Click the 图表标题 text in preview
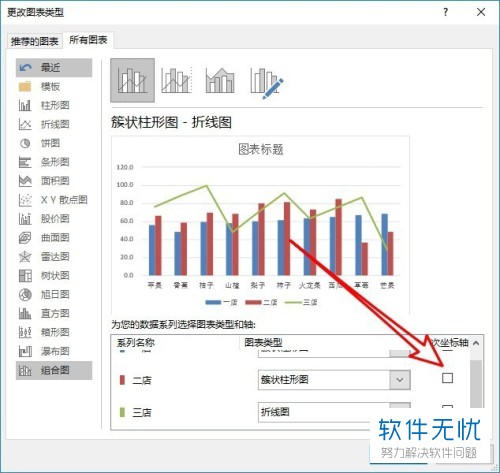Viewport: 500px width, 473px height. pos(261,149)
